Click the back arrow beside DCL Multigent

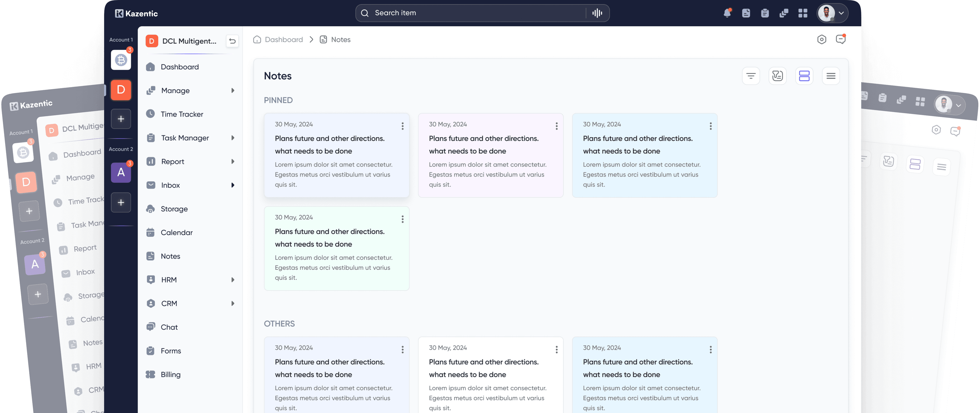pos(232,41)
